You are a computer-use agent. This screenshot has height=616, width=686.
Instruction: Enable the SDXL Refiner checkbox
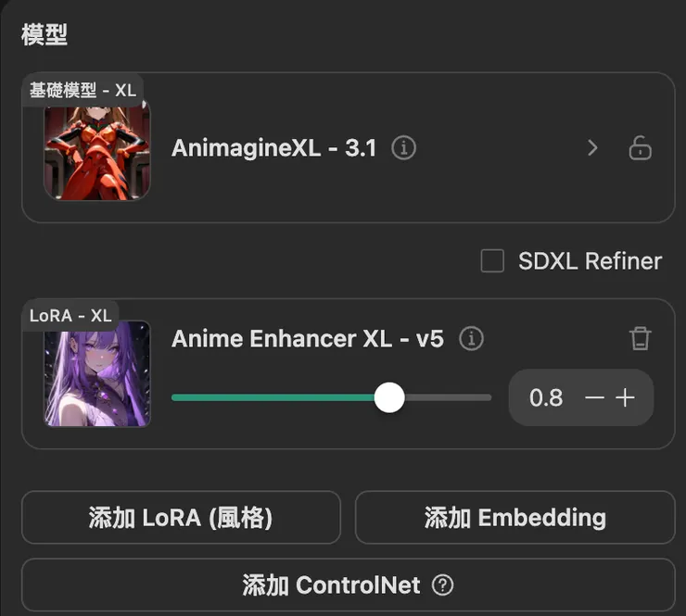click(492, 261)
